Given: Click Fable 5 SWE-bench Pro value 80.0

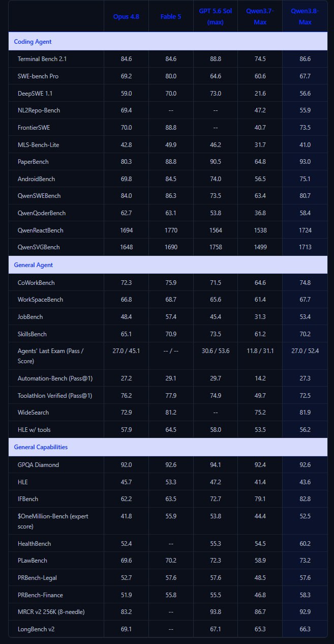Looking at the screenshot, I should point(171,76).
